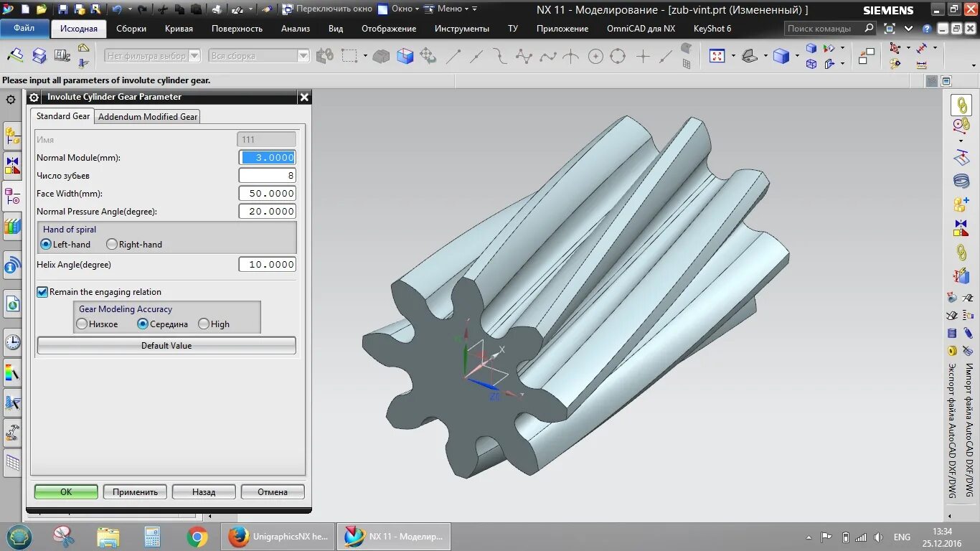The width and height of the screenshot is (980, 551).
Task: Open the Part Navigator sidebar tab
Action: coord(12,196)
